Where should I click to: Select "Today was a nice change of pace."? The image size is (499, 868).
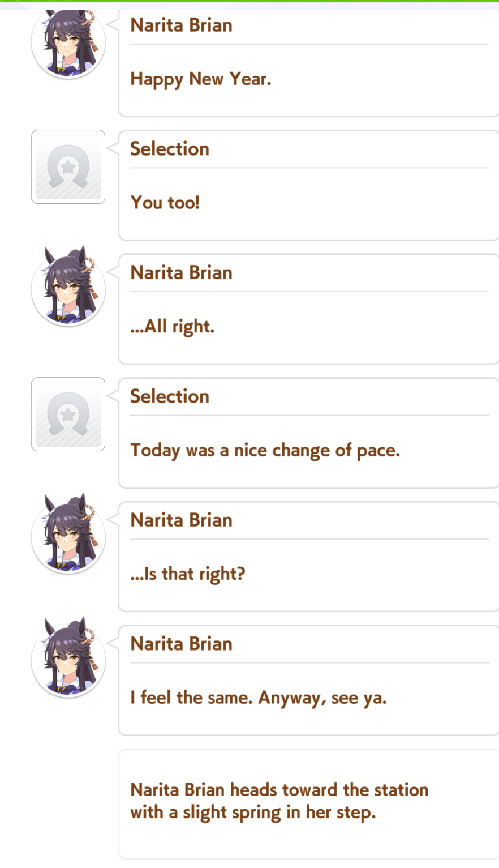pyautogui.click(x=265, y=451)
